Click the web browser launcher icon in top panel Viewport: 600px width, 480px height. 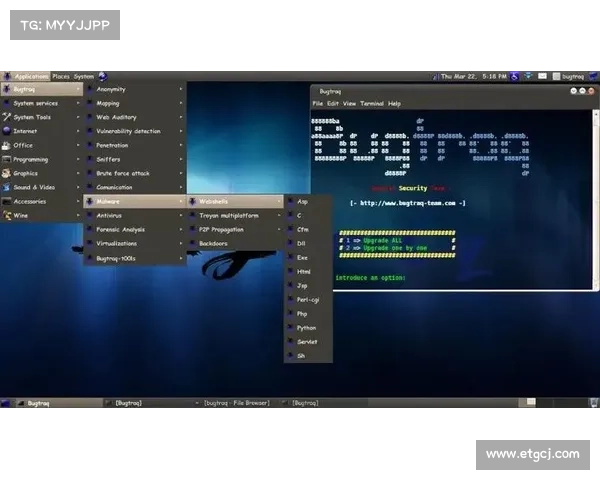coord(103,77)
